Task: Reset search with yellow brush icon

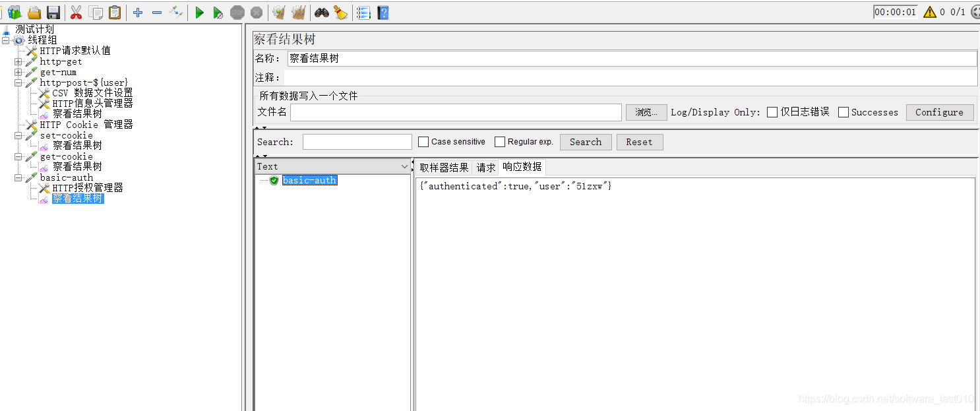Action: 340,12
